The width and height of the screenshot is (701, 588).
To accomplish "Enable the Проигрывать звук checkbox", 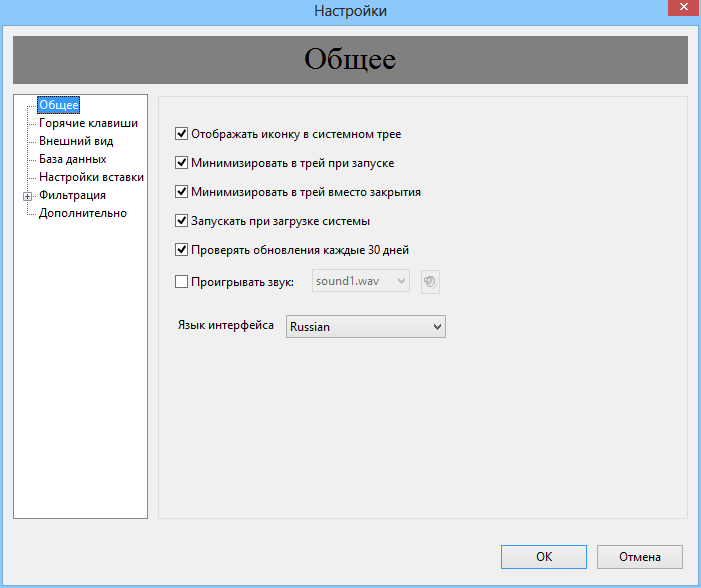I will [x=181, y=282].
